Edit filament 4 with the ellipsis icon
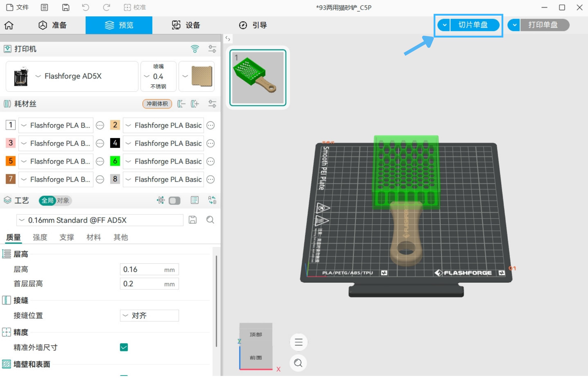588x392 pixels. [211, 143]
